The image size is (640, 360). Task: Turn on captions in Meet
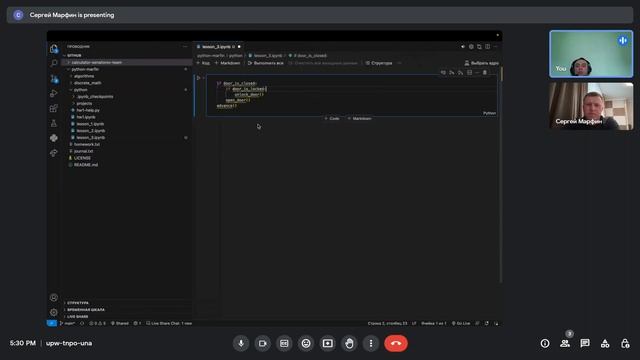pos(284,343)
